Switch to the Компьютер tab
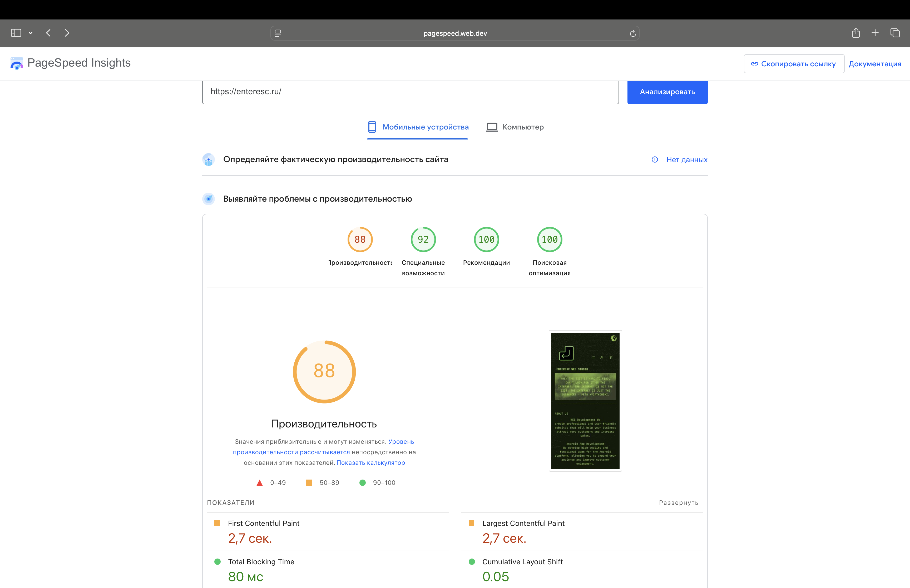The image size is (910, 588). point(515,127)
